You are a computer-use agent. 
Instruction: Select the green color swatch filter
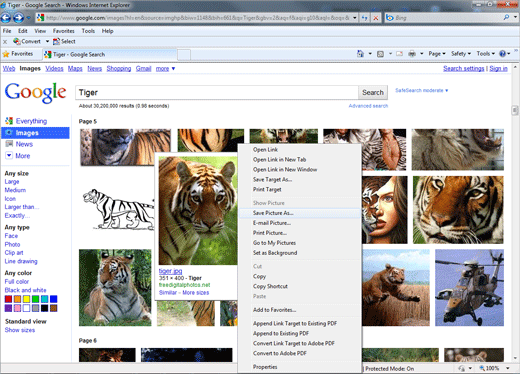(35, 299)
